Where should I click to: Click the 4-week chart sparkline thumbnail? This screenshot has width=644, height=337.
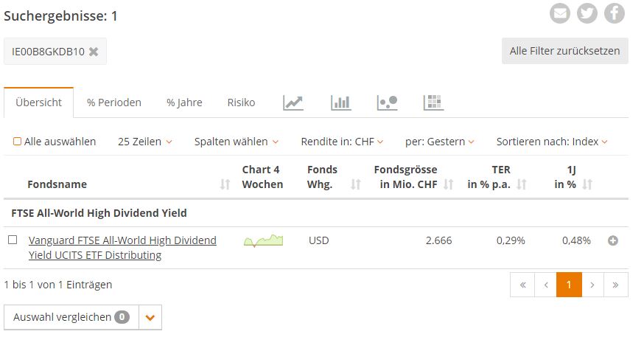click(263, 241)
